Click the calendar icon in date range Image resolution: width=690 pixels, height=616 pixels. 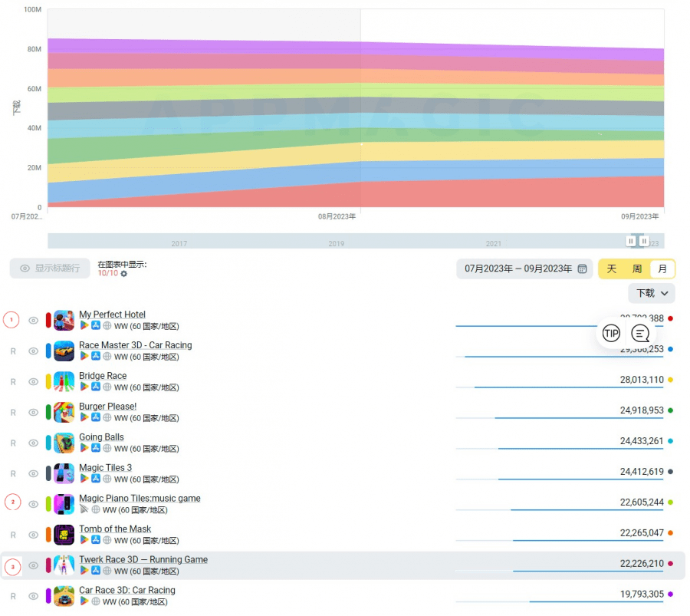583,268
